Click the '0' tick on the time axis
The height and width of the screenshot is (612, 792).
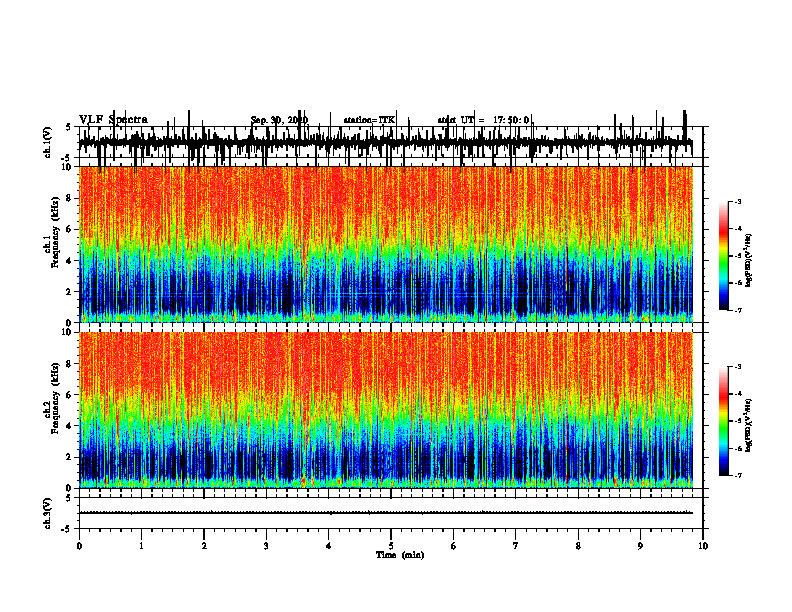(79, 546)
